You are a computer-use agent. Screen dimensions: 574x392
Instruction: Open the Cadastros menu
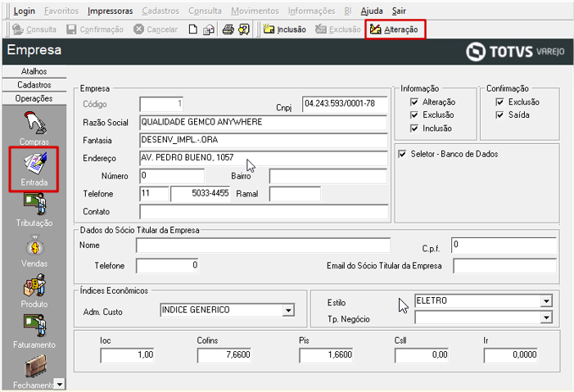[x=160, y=11]
